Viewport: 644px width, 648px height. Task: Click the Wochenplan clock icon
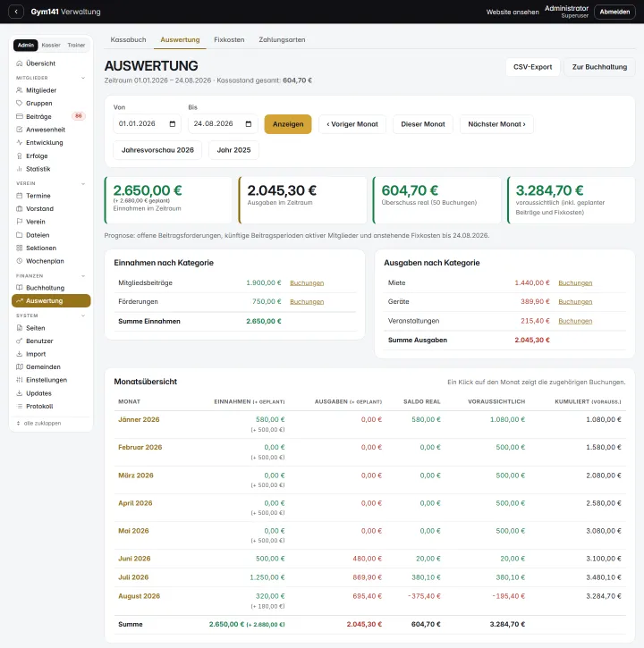[x=19, y=261]
